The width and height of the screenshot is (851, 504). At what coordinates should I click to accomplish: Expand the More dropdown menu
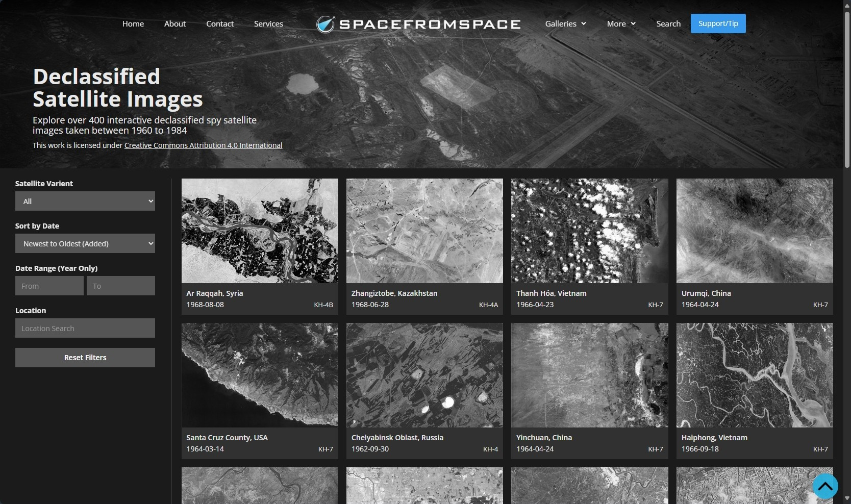[621, 23]
